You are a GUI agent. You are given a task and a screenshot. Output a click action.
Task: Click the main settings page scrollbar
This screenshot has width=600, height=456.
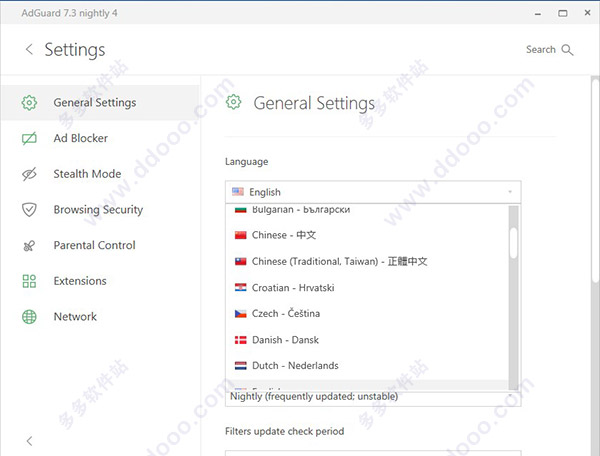coord(595,180)
